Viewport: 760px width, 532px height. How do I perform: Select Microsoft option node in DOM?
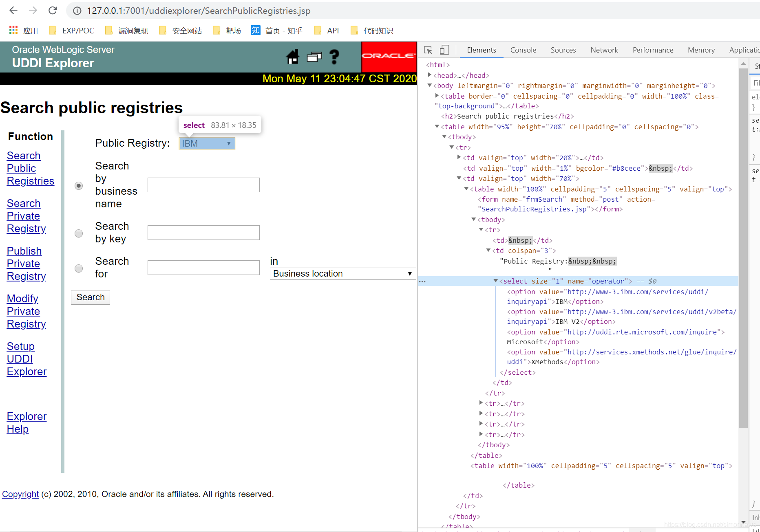tap(616, 337)
